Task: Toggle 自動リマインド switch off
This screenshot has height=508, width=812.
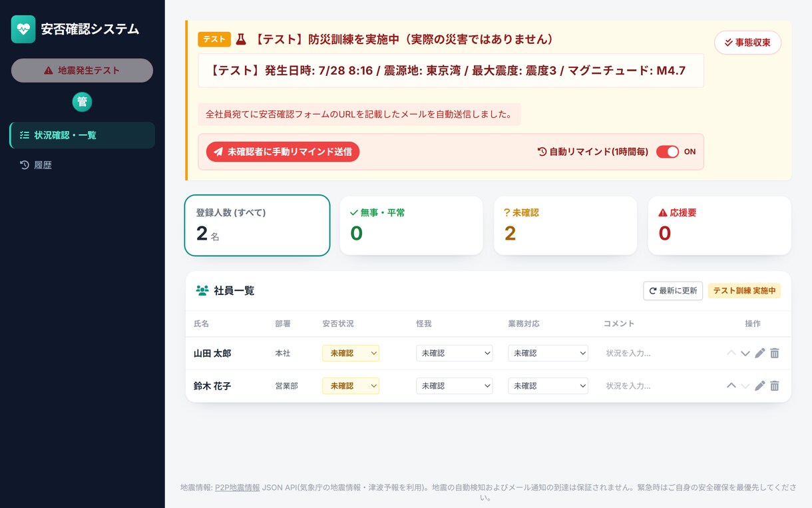Action: coord(668,152)
